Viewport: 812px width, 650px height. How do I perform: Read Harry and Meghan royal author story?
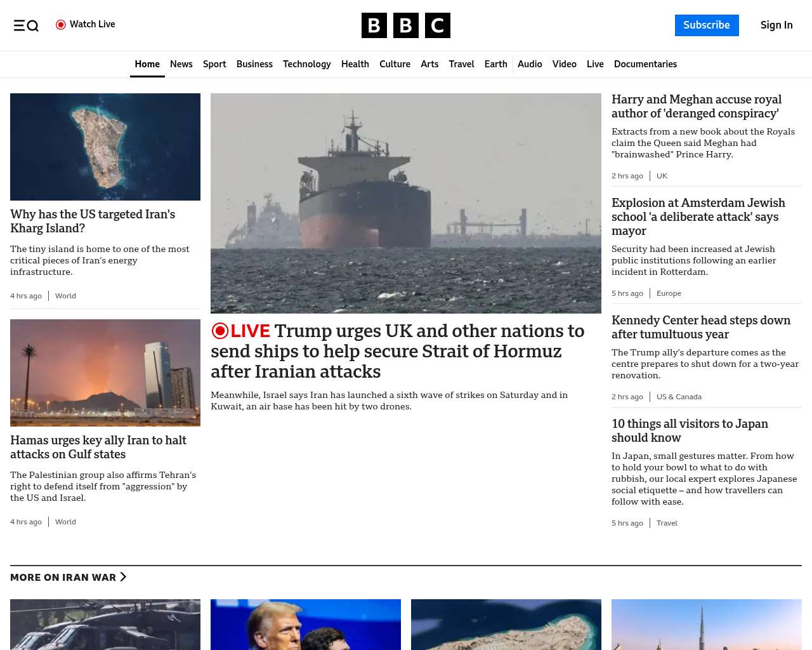(696, 107)
